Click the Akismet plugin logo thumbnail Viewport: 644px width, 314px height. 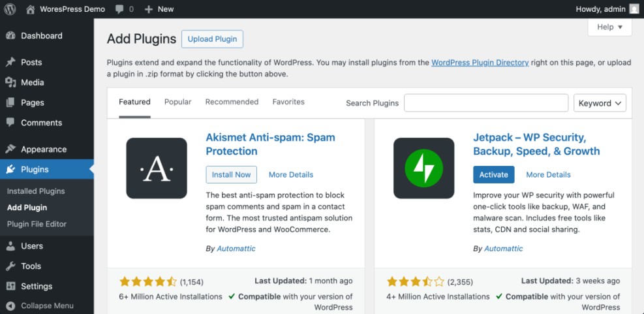pyautogui.click(x=157, y=168)
